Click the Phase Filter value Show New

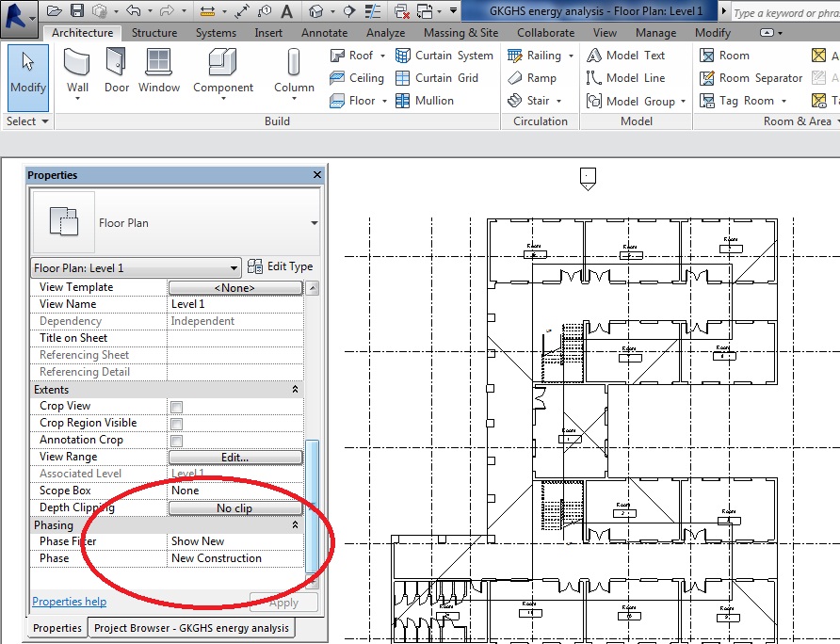[235, 541]
